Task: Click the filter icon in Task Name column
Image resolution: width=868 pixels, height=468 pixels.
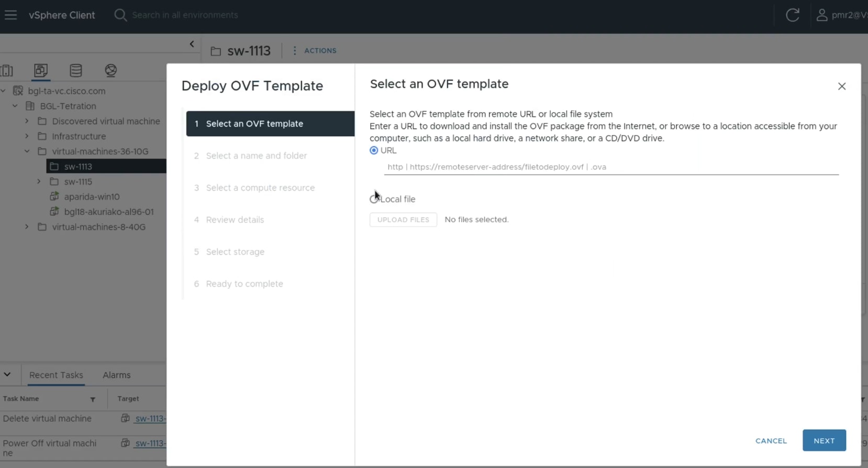Action: click(93, 399)
